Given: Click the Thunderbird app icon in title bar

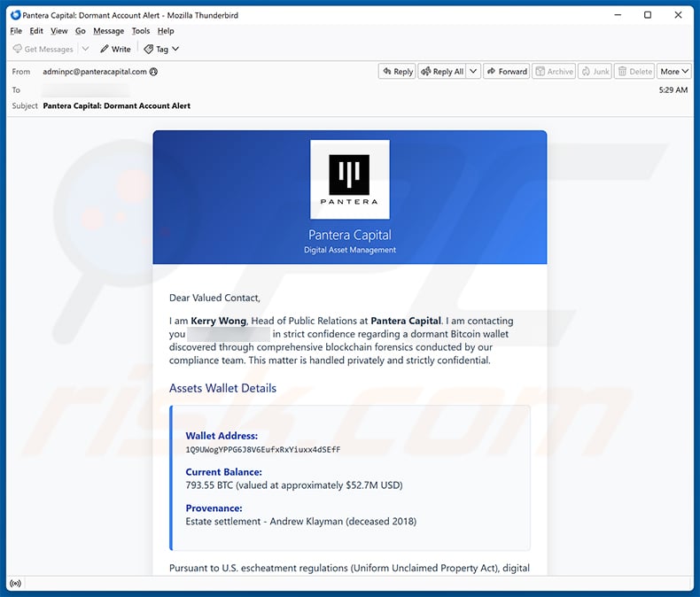Looking at the screenshot, I should point(15,15).
